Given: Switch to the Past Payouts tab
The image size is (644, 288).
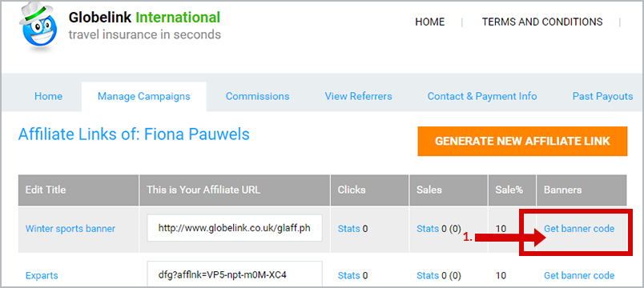Looking at the screenshot, I should tap(602, 97).
